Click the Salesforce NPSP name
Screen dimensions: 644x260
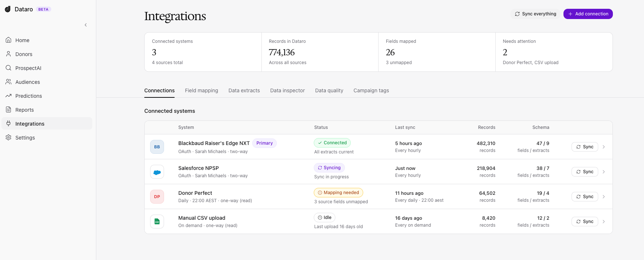click(198, 168)
